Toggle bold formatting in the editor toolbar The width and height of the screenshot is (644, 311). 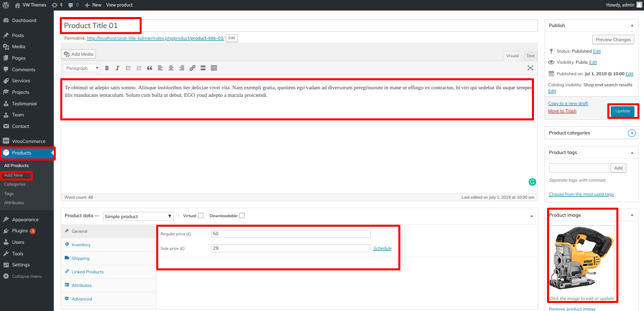pyautogui.click(x=107, y=68)
